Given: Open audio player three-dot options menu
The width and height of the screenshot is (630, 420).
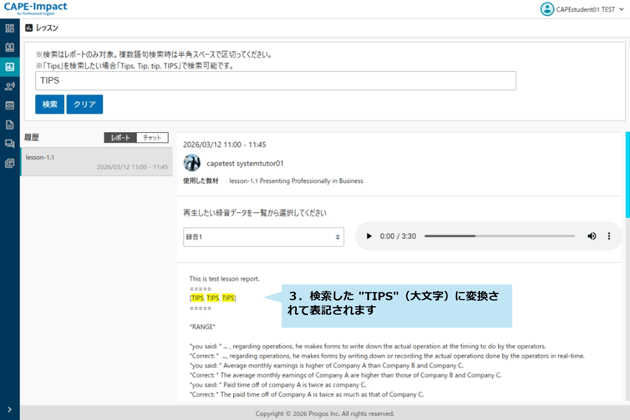Looking at the screenshot, I should click(x=609, y=236).
